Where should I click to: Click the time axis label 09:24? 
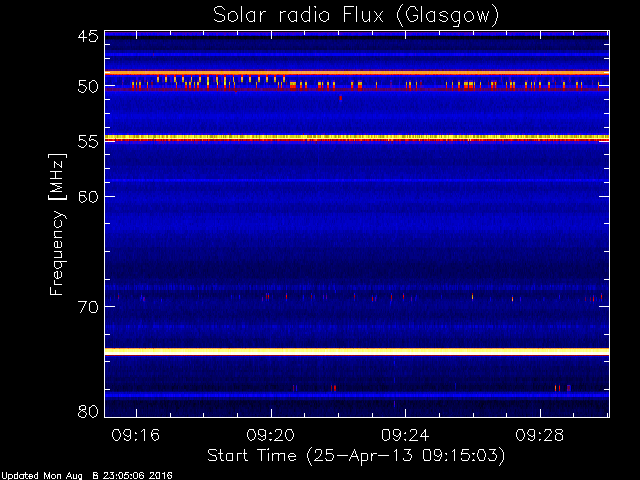(405, 435)
